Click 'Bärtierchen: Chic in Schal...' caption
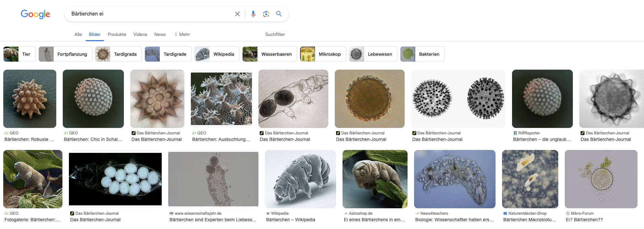 point(93,139)
